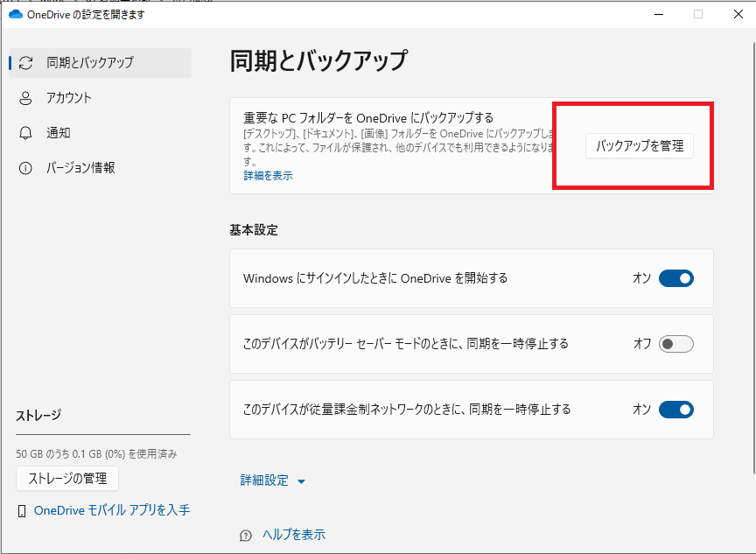The height and width of the screenshot is (554, 756).
Task: Click the help question mark icon
Action: (246, 536)
